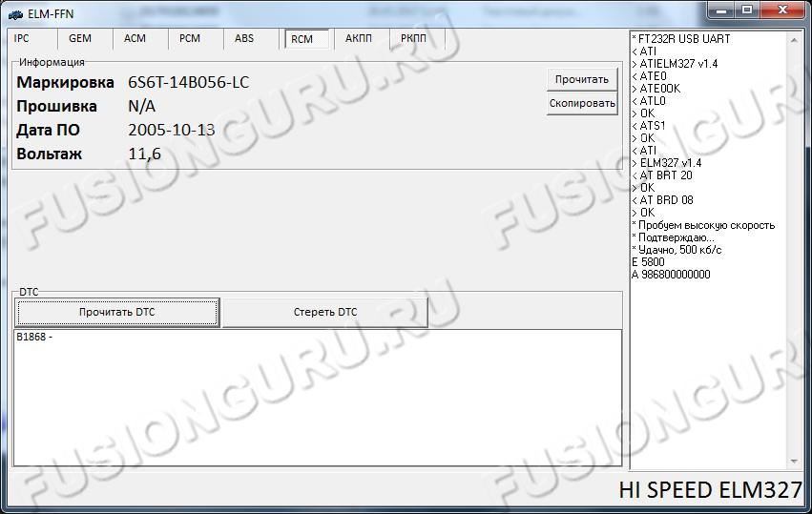Click the ELM-FFN car icon in title bar
This screenshot has width=812, height=514.
tap(15, 13)
